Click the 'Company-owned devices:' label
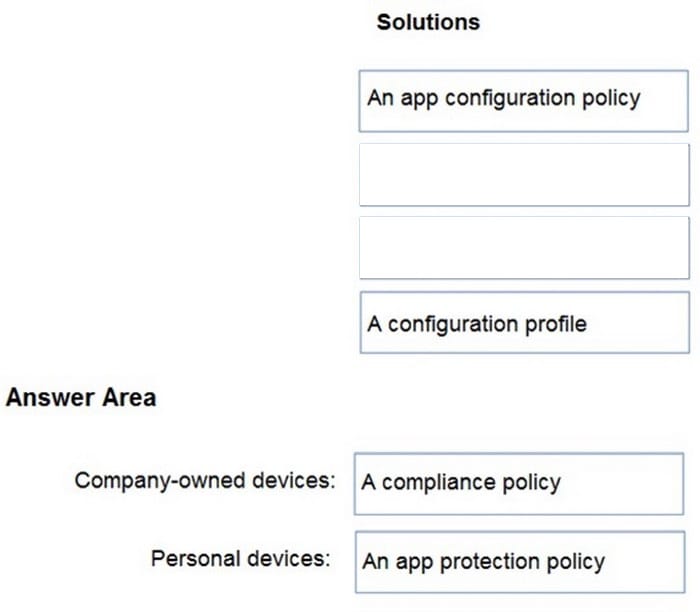700x612 pixels. coord(205,481)
